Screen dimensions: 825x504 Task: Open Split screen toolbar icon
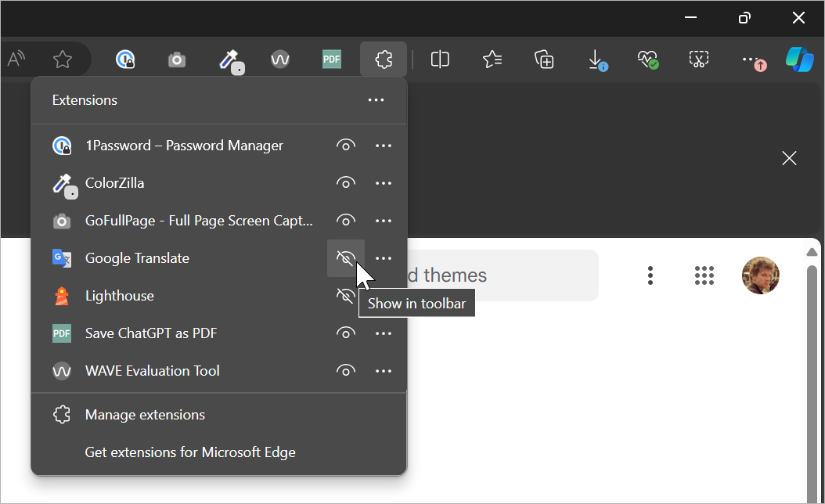click(440, 59)
